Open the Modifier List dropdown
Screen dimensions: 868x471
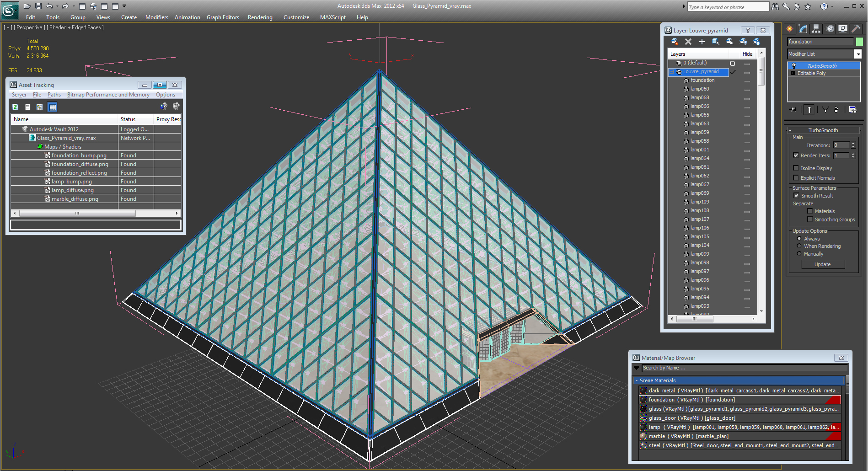(858, 54)
